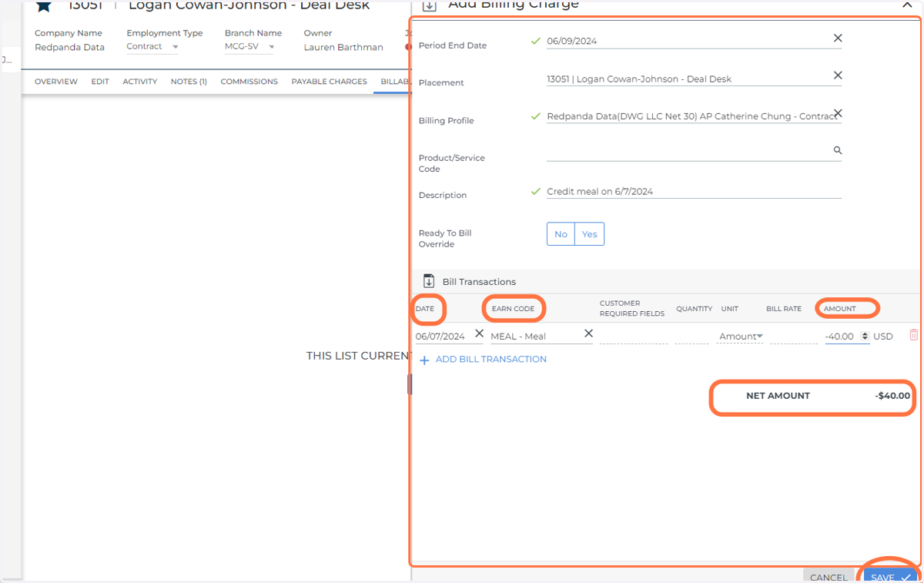Open the OVERVIEW tab
Viewport: 924px width, 583px height.
(56, 82)
